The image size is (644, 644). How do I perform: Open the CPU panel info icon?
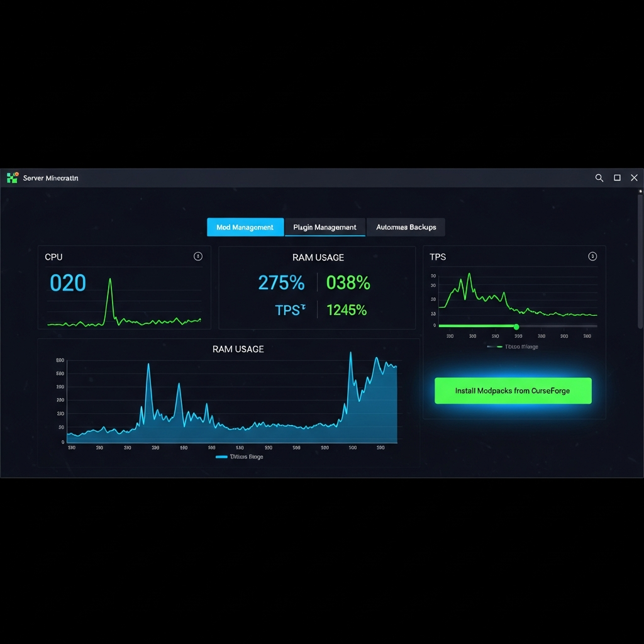click(x=198, y=257)
